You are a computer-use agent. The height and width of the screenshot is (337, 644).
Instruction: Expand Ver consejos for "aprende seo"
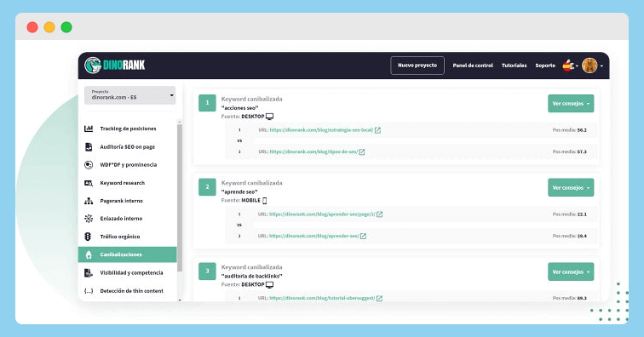coord(571,187)
